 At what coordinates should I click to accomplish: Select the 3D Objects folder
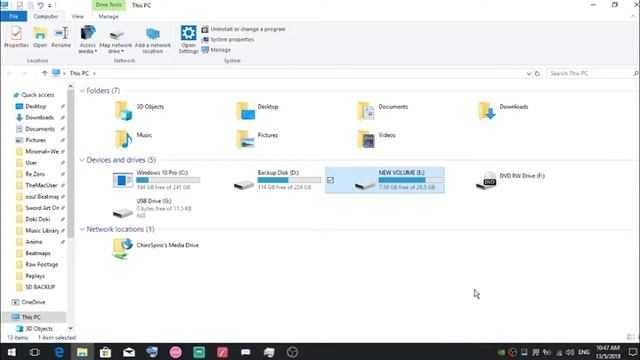pyautogui.click(x=140, y=110)
